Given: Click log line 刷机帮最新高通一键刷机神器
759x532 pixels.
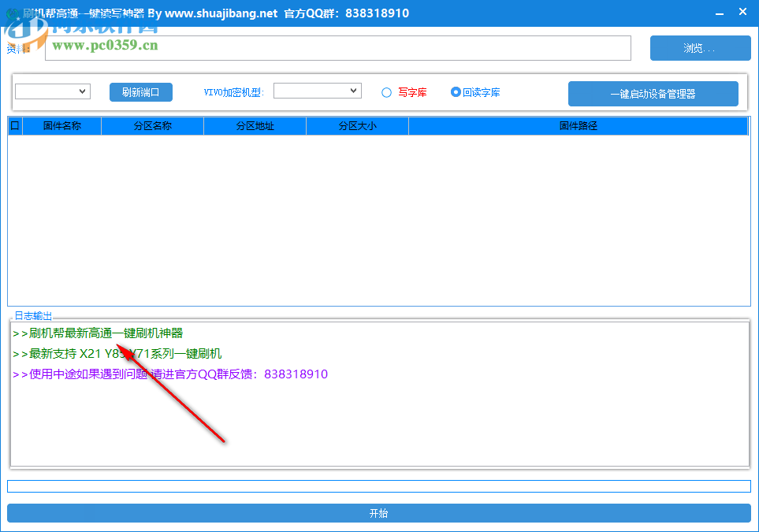Looking at the screenshot, I should (99, 333).
